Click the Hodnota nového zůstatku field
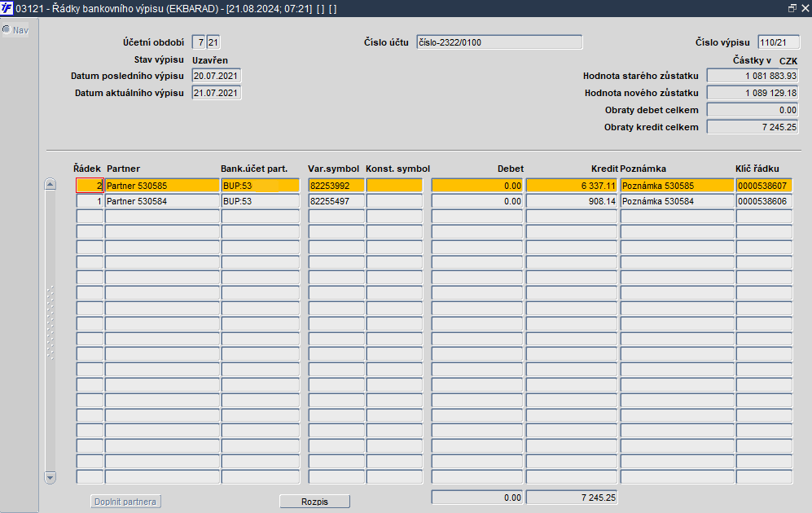Viewport: 812px width, 513px height. [x=753, y=93]
